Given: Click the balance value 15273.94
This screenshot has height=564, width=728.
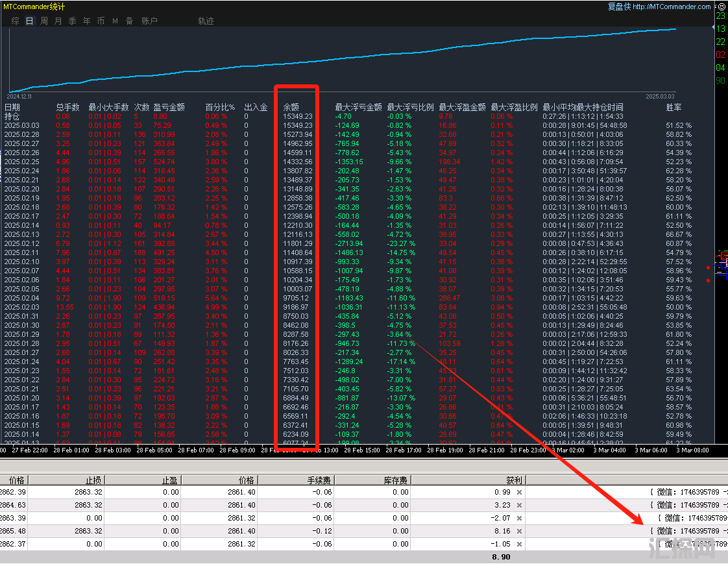Looking at the screenshot, I should tap(298, 135).
